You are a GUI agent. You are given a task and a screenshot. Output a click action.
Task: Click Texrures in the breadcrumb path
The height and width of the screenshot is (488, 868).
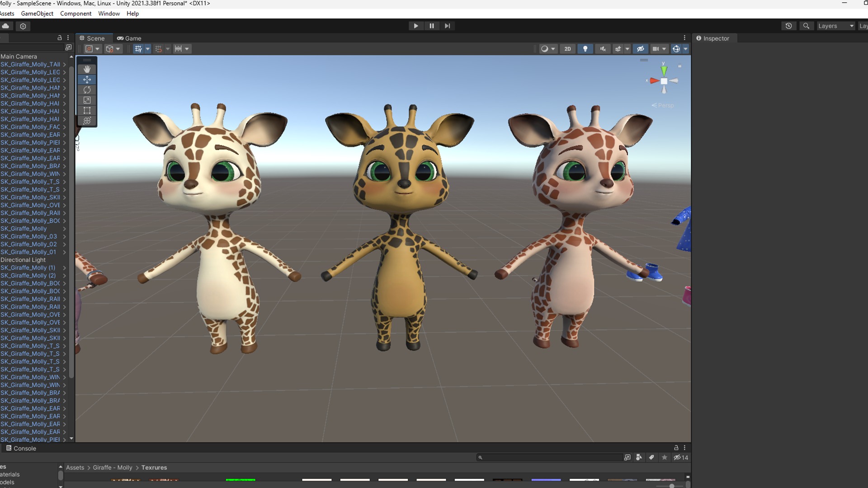pos(154,468)
